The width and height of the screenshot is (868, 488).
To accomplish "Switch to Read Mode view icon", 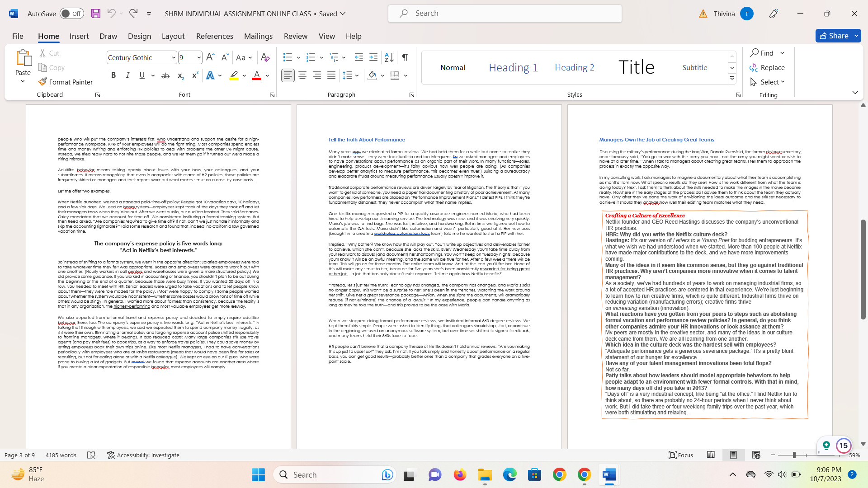I will [x=711, y=455].
